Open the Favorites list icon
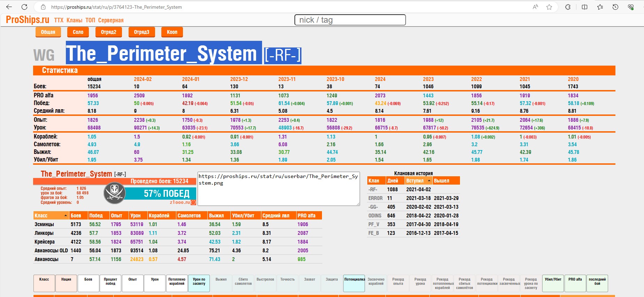Viewport: 644px width, 297px height. (x=600, y=7)
